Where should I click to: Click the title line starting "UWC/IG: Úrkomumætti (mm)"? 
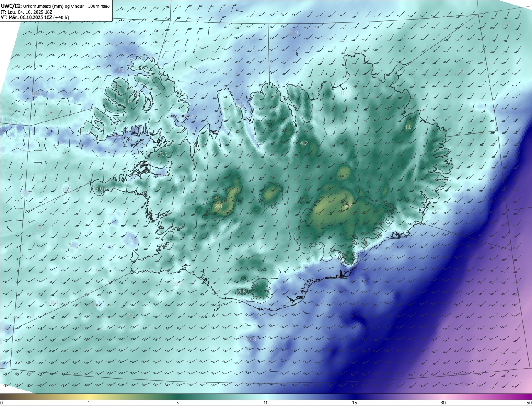pos(55,6)
